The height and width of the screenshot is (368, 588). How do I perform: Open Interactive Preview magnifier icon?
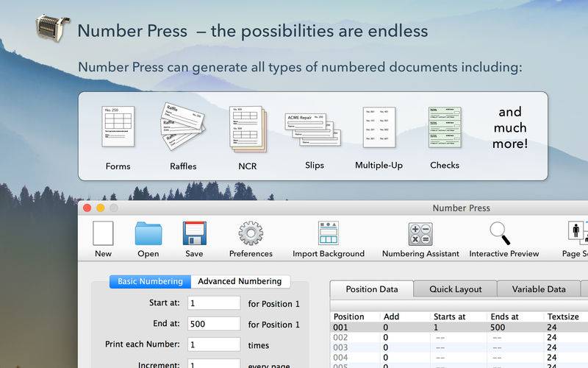tap(500, 233)
